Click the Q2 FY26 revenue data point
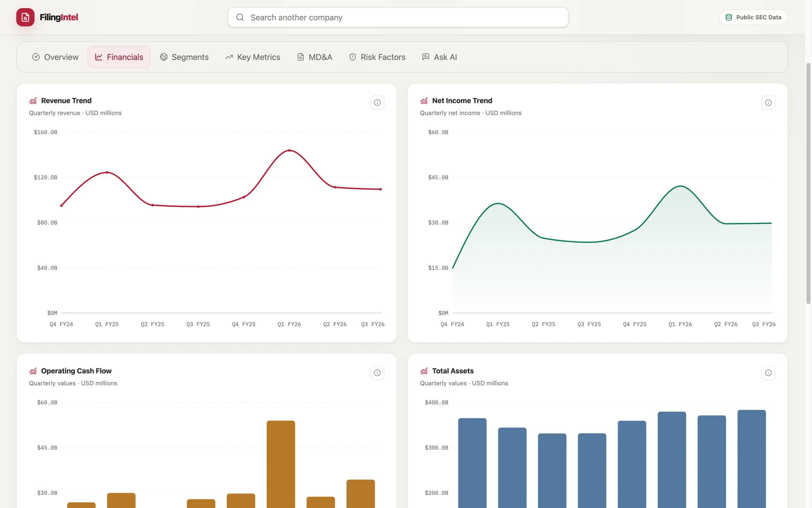The width and height of the screenshot is (812, 508). click(335, 187)
